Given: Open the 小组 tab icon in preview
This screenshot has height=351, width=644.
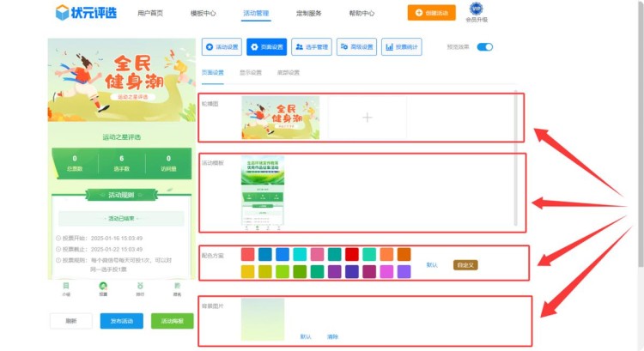Looking at the screenshot, I should [66, 287].
